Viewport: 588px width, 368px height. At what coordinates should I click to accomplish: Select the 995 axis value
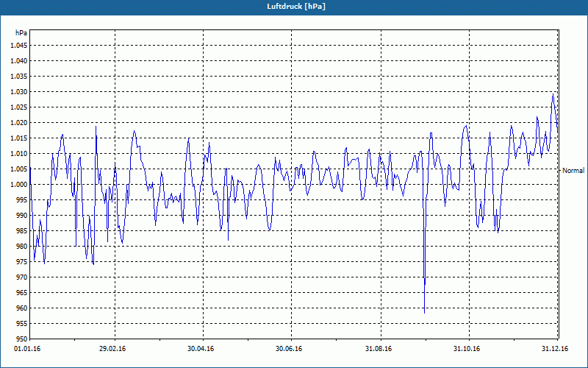point(22,199)
